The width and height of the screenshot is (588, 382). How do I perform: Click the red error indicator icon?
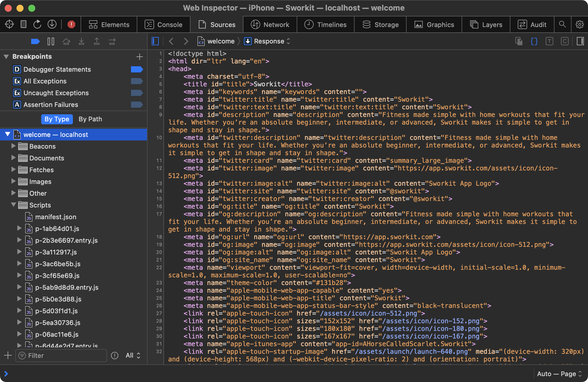click(x=71, y=24)
